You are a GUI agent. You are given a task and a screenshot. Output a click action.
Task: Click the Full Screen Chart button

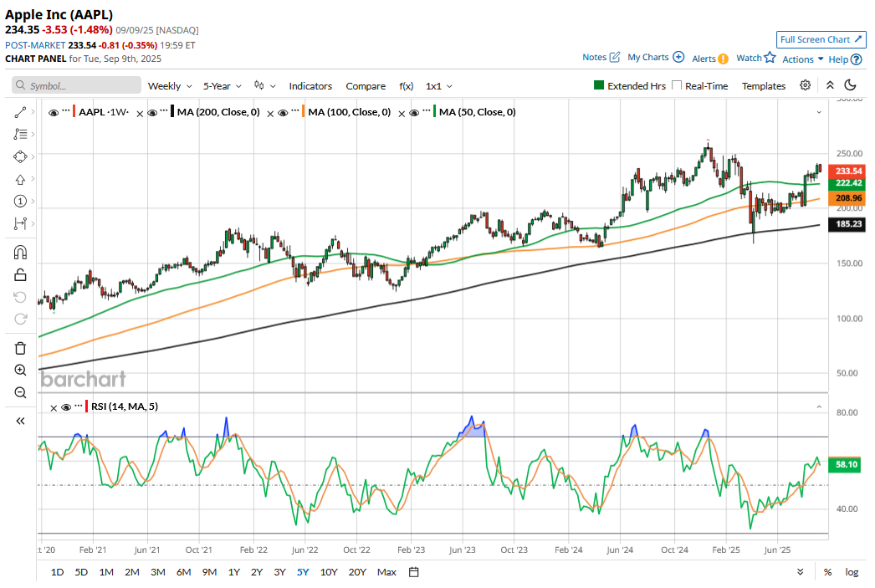(x=821, y=39)
